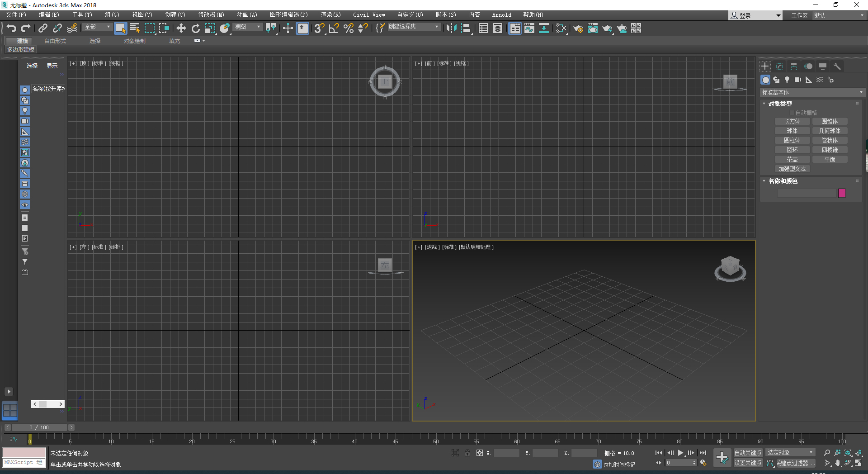
Task: Click the 几何球体 button
Action: [x=830, y=131]
